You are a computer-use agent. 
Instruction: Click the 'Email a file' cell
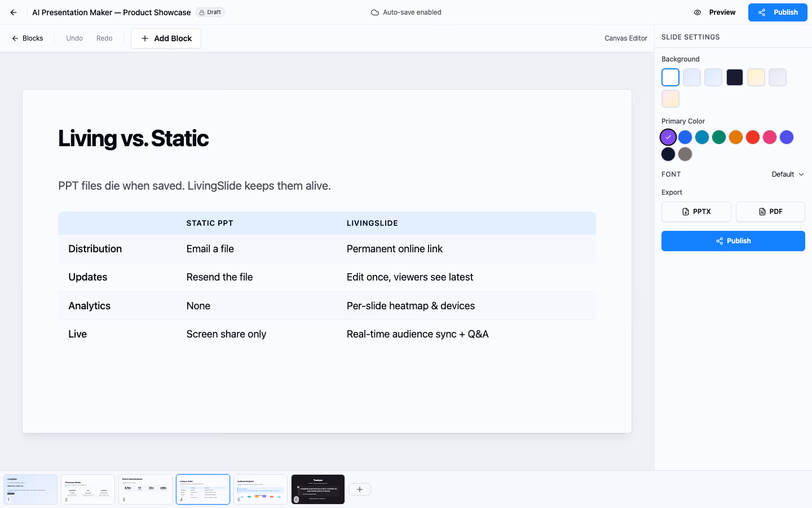[x=210, y=249]
